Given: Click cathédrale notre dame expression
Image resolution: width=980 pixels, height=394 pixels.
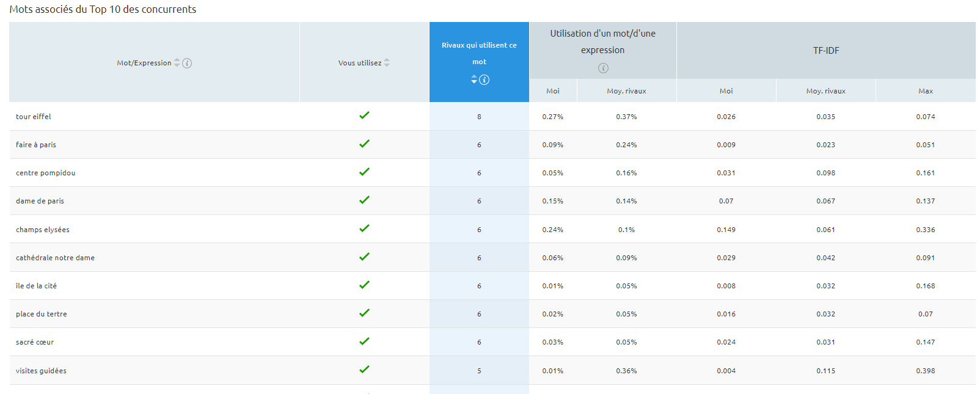Looking at the screenshot, I should [55, 258].
